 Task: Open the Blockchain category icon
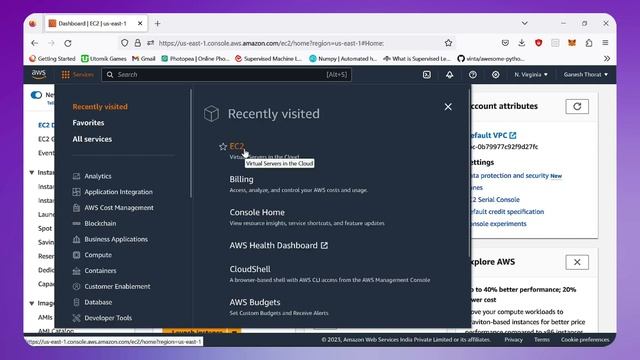point(76,223)
